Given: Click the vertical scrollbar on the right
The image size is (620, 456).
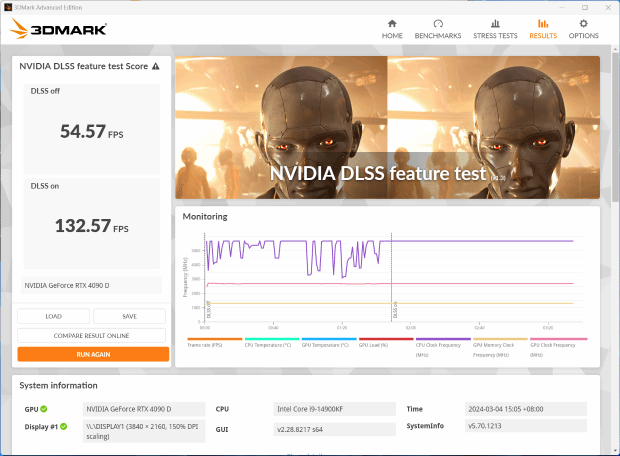Looking at the screenshot, I should pos(616,129).
